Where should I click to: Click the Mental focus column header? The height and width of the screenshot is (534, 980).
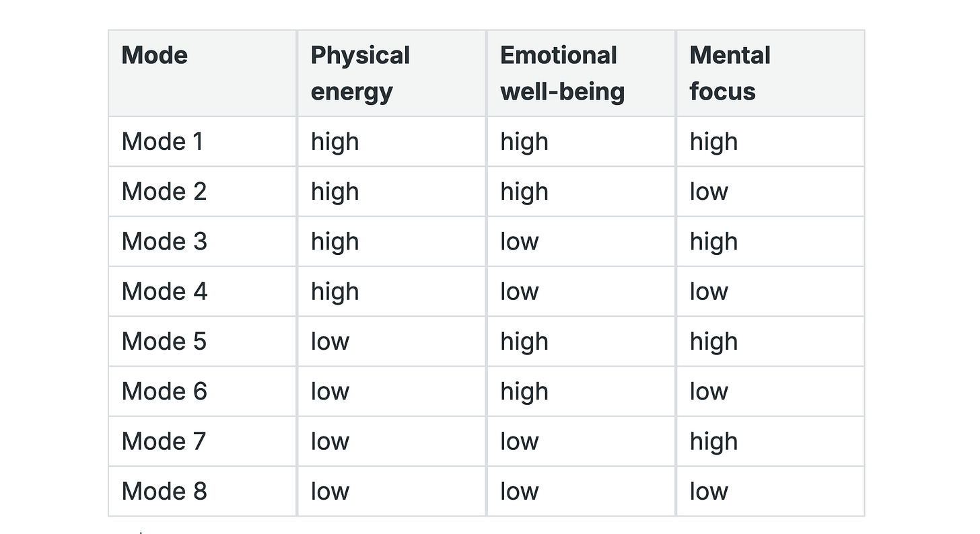(x=730, y=73)
